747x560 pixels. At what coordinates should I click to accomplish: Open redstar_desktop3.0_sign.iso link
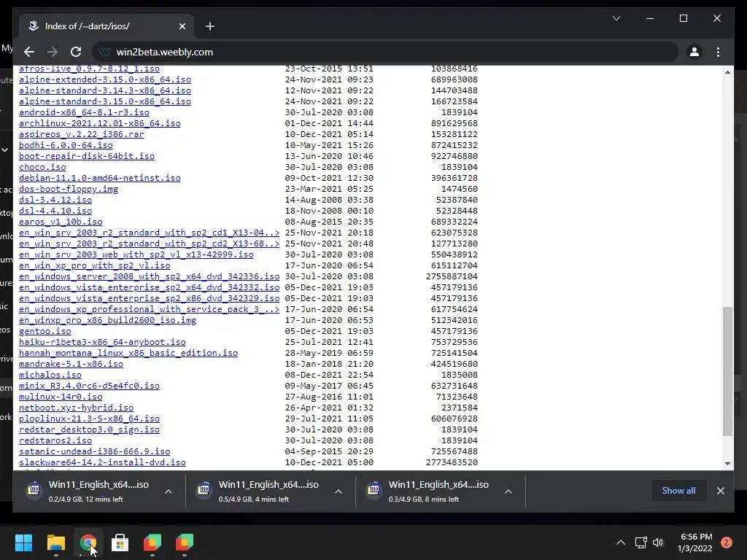pos(89,430)
